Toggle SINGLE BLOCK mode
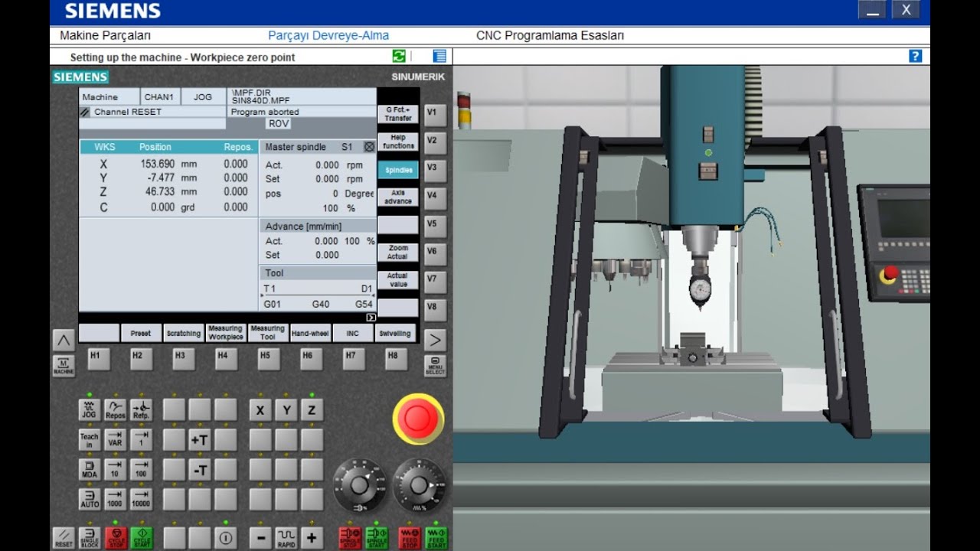980x551 pixels. click(90, 537)
